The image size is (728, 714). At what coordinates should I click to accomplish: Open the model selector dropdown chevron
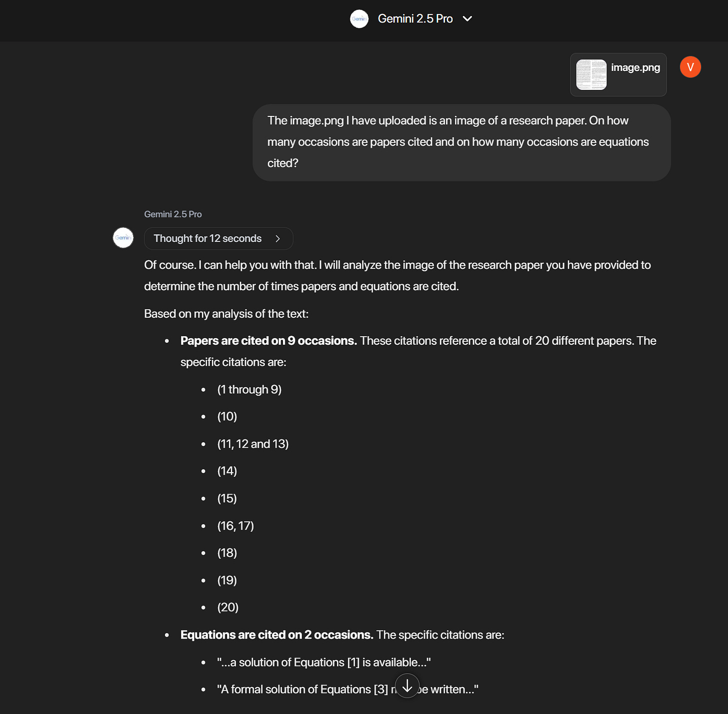pyautogui.click(x=467, y=19)
